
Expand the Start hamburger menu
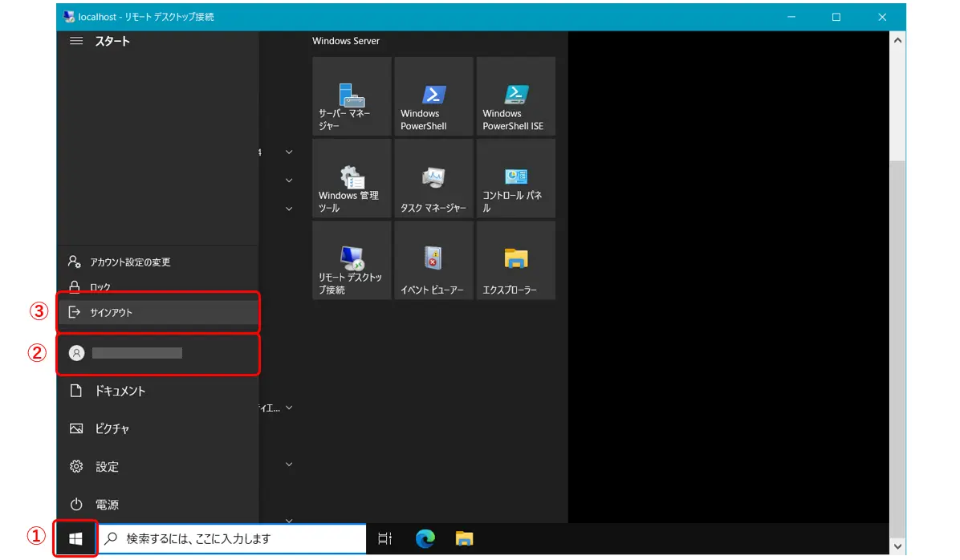(76, 41)
